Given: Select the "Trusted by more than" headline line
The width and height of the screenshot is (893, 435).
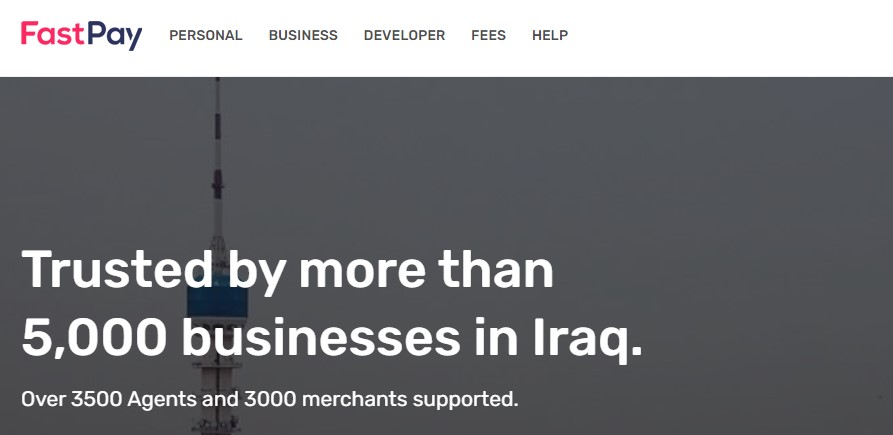Looking at the screenshot, I should (x=288, y=270).
